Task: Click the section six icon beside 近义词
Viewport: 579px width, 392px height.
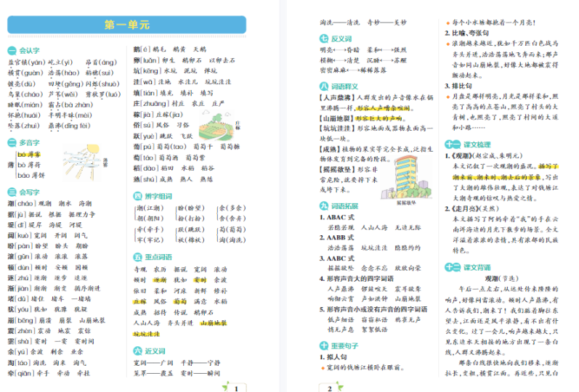Action: (x=138, y=351)
